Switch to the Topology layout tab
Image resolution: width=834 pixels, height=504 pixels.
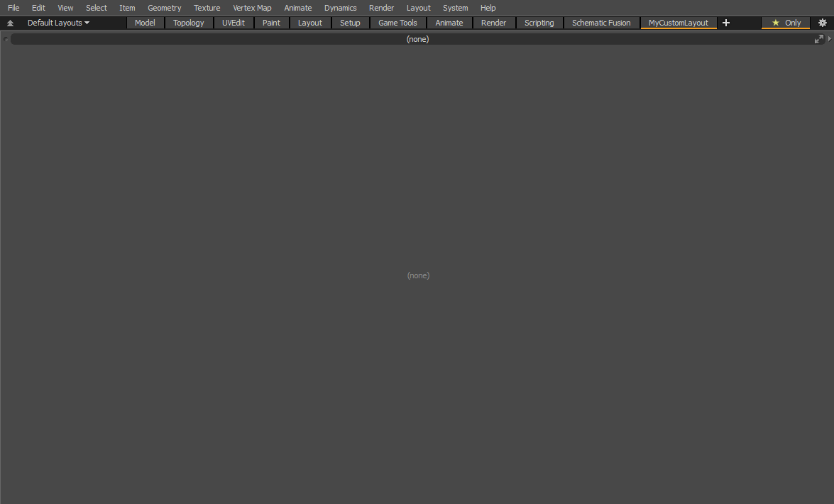(188, 23)
